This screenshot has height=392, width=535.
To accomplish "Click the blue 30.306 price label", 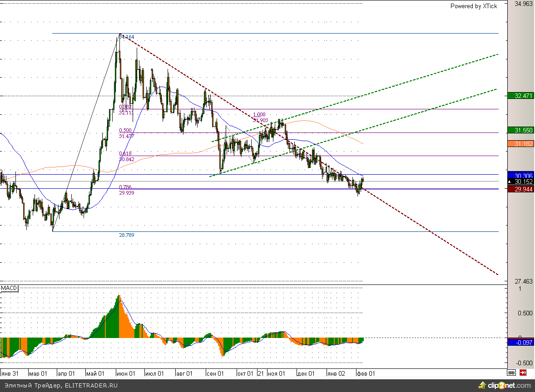I will tap(520, 175).
